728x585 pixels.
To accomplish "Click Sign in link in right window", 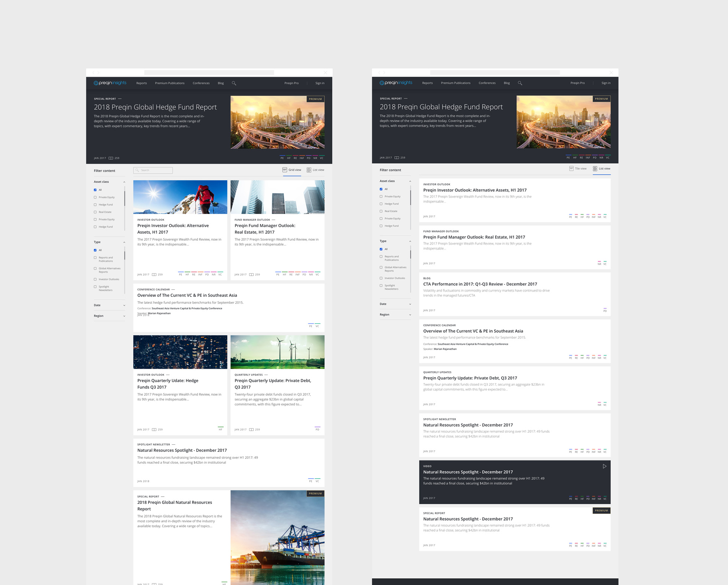I will (x=606, y=83).
